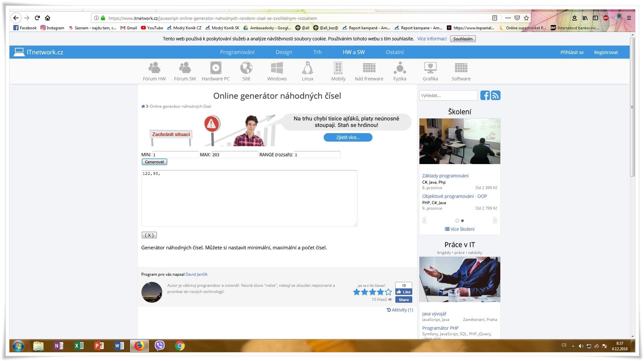Bookmark this page with the star icon
The image size is (644, 361).
(x=526, y=18)
